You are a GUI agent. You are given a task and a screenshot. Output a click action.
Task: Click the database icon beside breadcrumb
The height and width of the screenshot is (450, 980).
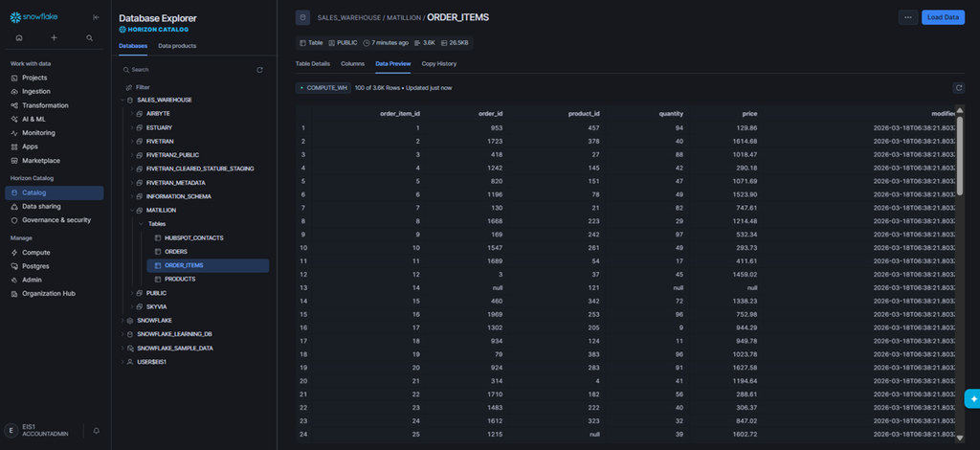click(x=302, y=17)
